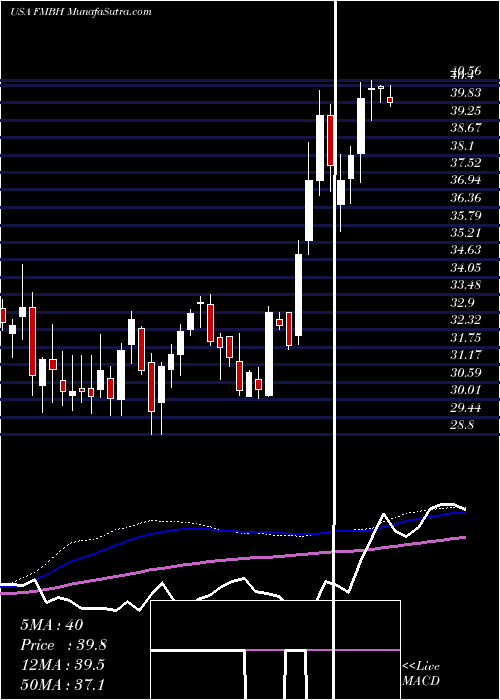Select the 33.48 price label
Image resolution: width=500 pixels, height=700 pixels.
pos(466,285)
